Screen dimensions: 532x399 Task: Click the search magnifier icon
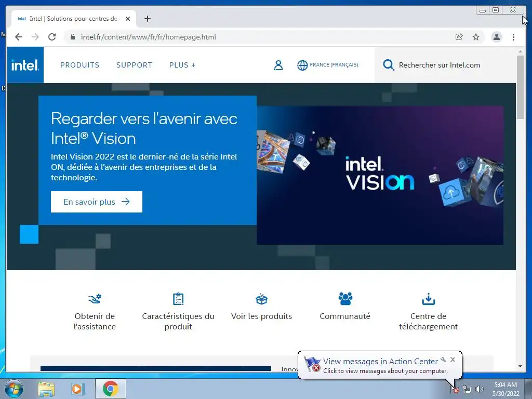coord(389,65)
